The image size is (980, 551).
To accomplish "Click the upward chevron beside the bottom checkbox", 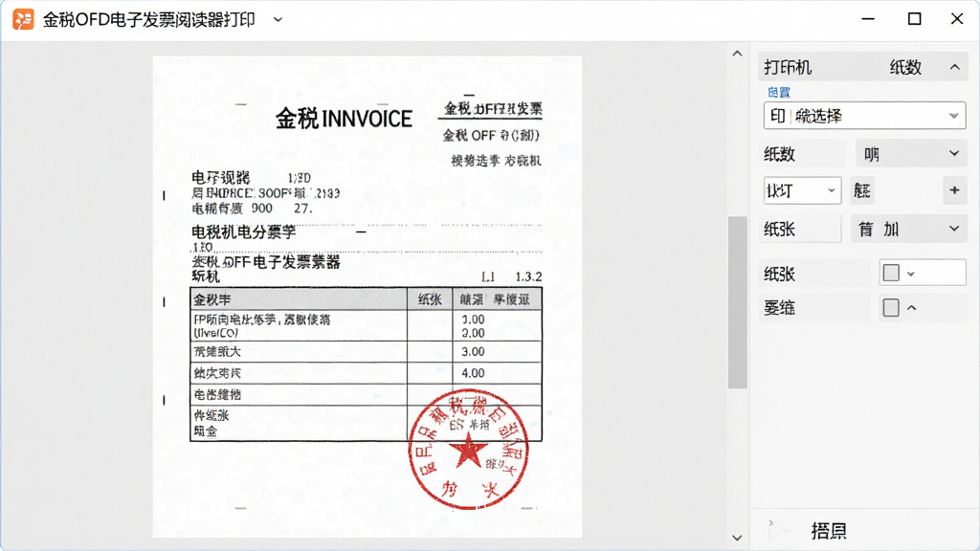I will pyautogui.click(x=912, y=307).
